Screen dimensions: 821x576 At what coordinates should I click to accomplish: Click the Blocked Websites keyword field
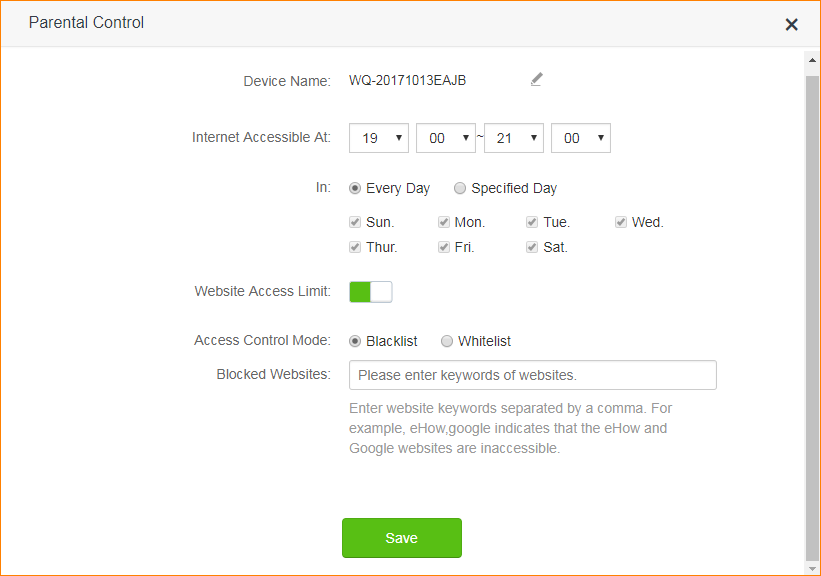coord(532,375)
